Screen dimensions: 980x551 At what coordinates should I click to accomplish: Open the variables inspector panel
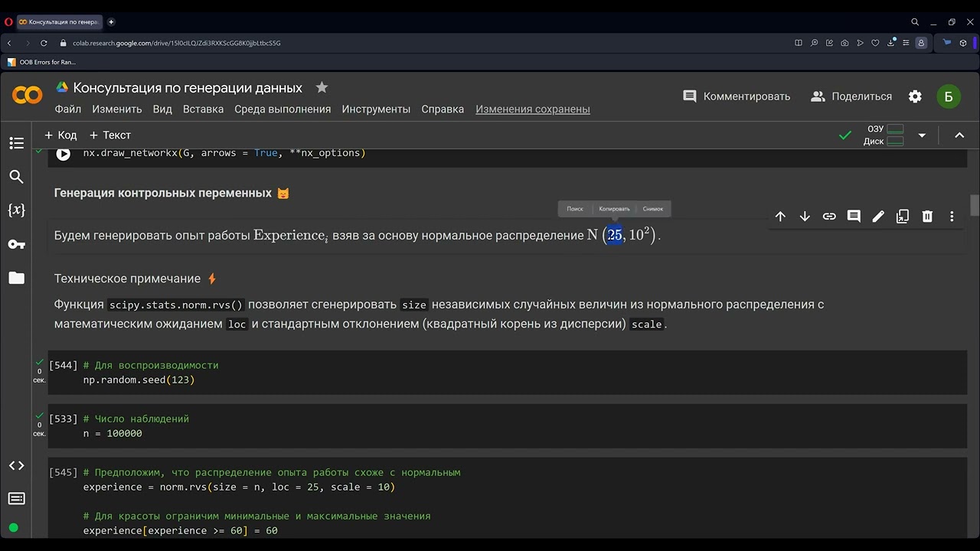(x=16, y=210)
